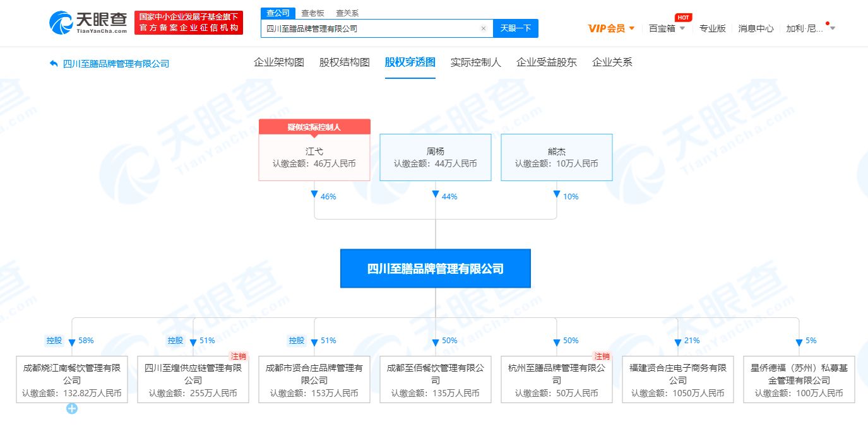Select the 查老板 search mode

tap(312, 13)
